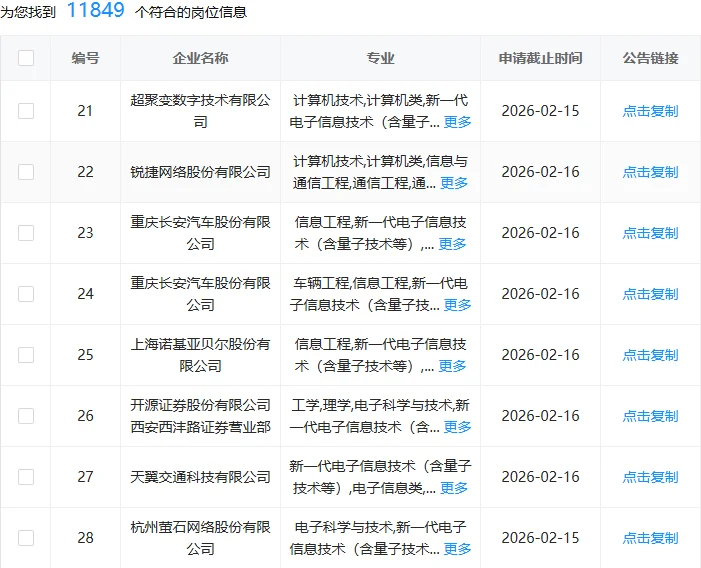Click 点击复制 for 锐捷网络 row 22
Viewport: 701px width, 568px height.
tap(650, 172)
